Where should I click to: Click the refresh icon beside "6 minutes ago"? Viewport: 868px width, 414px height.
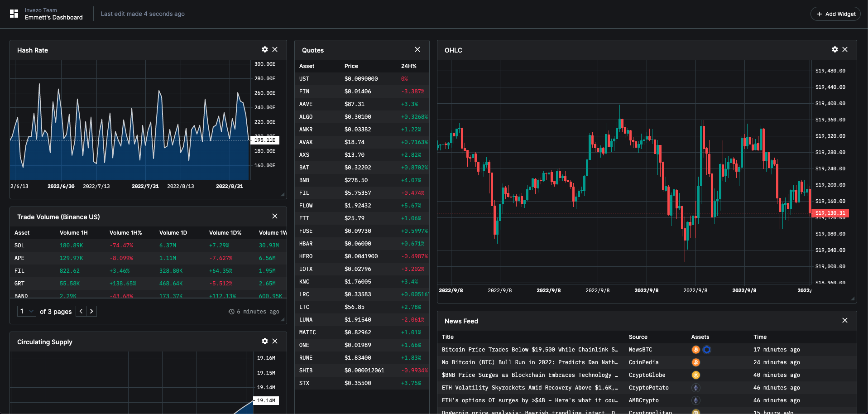point(231,311)
